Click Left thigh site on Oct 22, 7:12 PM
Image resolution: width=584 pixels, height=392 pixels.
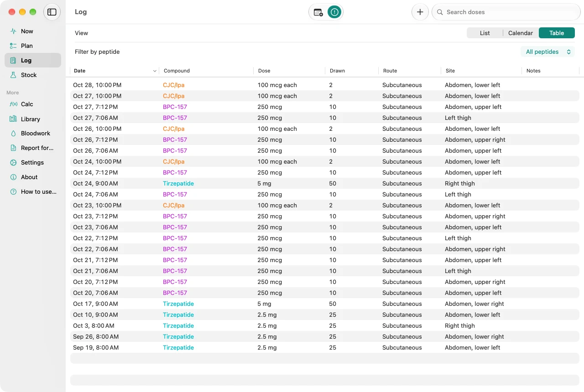click(x=458, y=238)
